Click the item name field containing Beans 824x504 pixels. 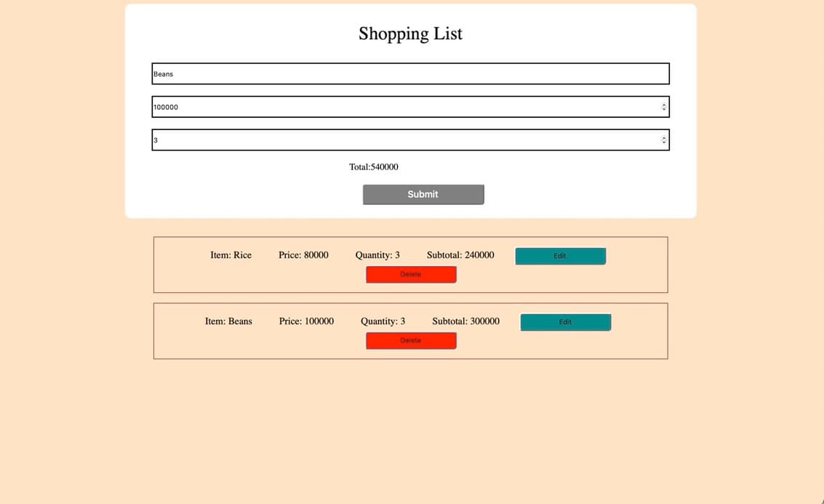coord(409,73)
